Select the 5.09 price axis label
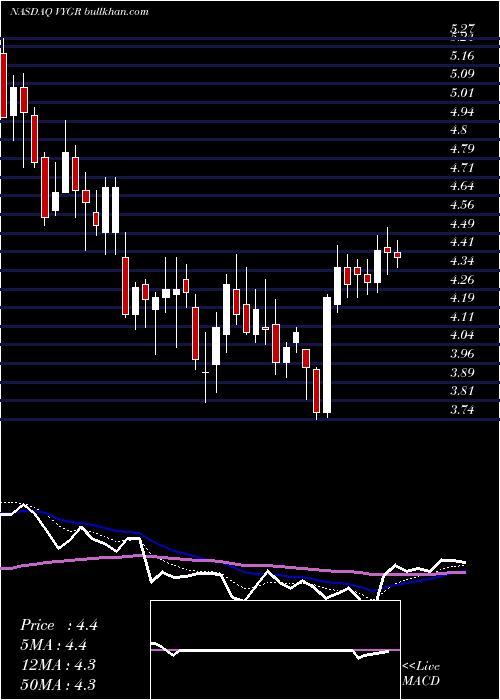The image size is (500, 700). tap(462, 74)
